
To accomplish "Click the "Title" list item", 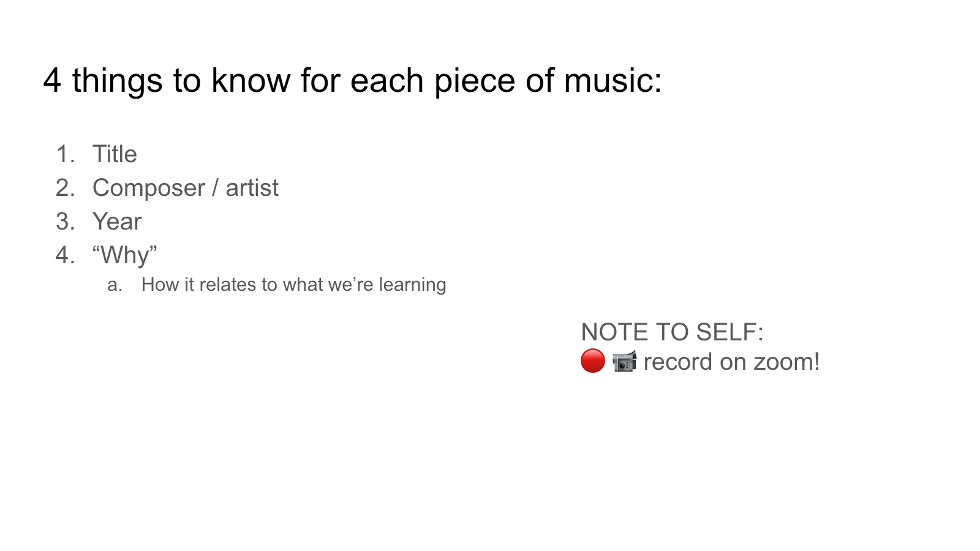I will point(115,154).
